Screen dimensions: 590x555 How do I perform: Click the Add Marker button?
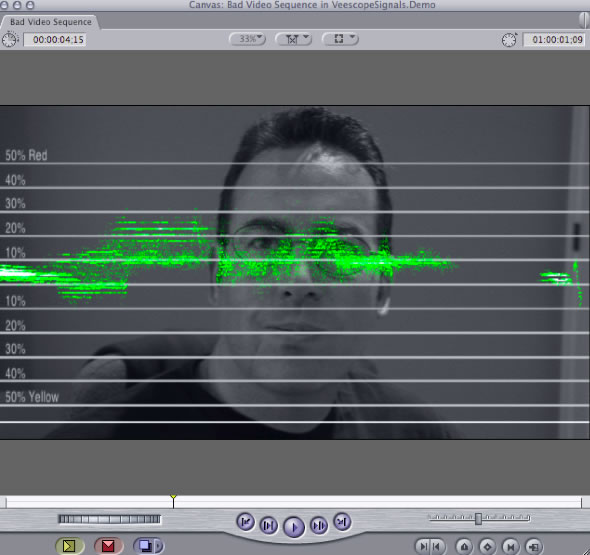(x=464, y=546)
